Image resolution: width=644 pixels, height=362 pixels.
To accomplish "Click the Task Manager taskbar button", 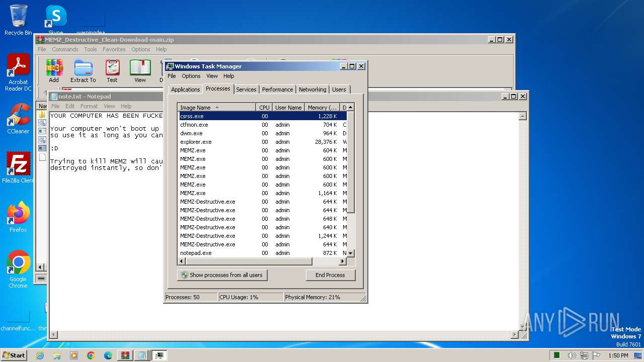I will click(x=159, y=355).
